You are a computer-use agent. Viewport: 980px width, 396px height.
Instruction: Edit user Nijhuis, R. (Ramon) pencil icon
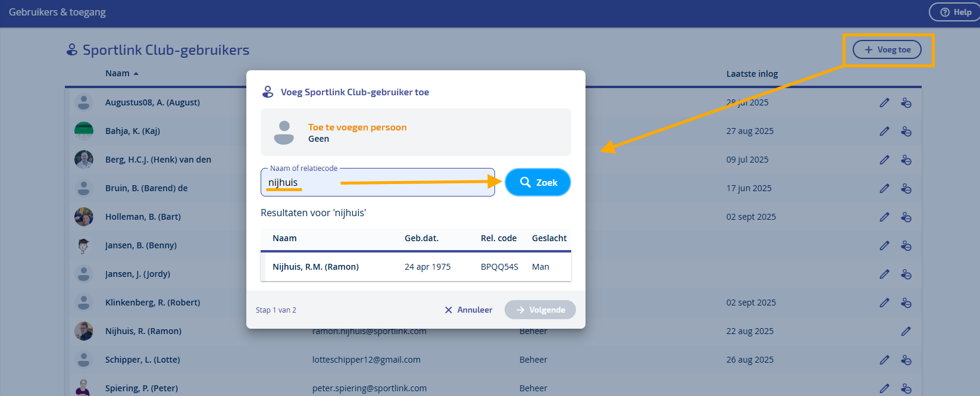906,331
